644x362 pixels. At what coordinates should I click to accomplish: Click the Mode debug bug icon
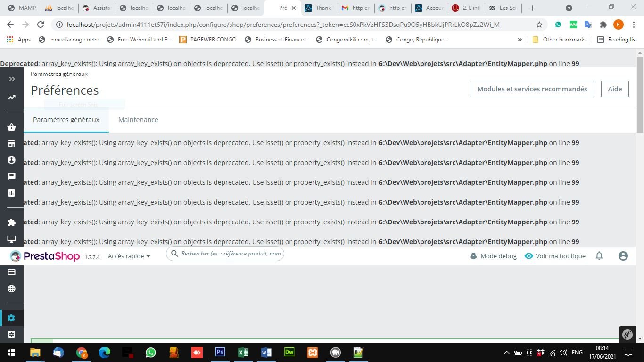coord(473,256)
